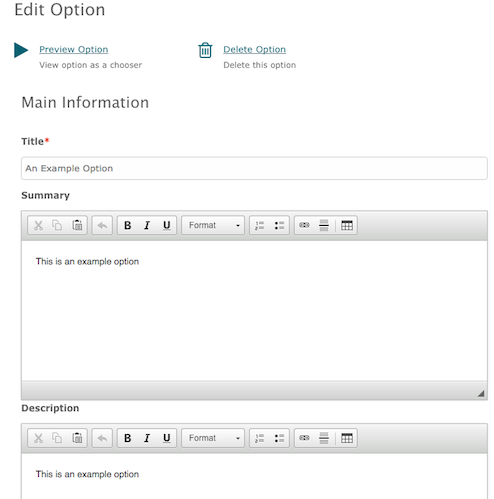Insert bulleted list in Description editor
The height and width of the screenshot is (499, 494).
279,438
